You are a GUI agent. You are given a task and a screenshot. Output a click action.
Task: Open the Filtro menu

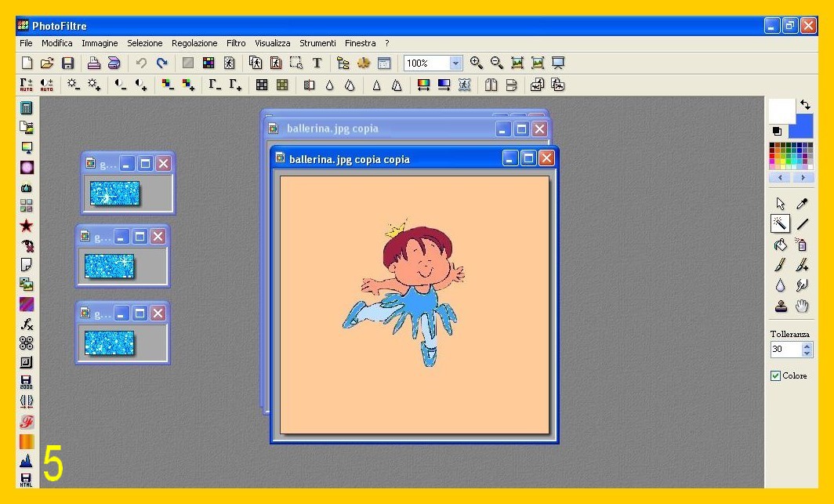(x=236, y=43)
